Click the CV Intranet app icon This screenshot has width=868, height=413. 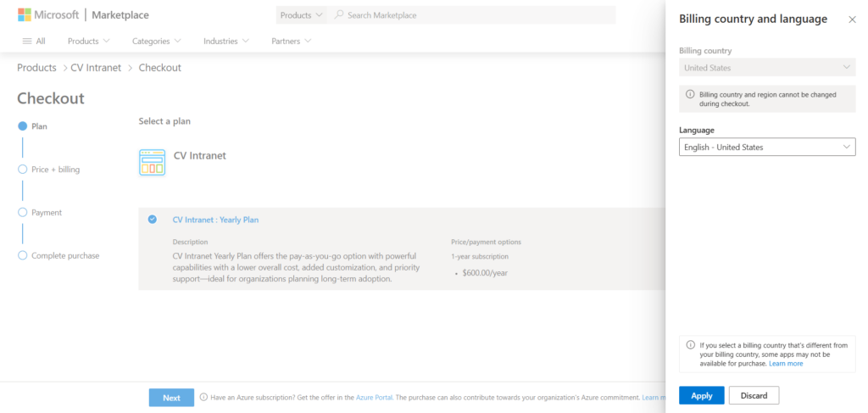tap(152, 162)
